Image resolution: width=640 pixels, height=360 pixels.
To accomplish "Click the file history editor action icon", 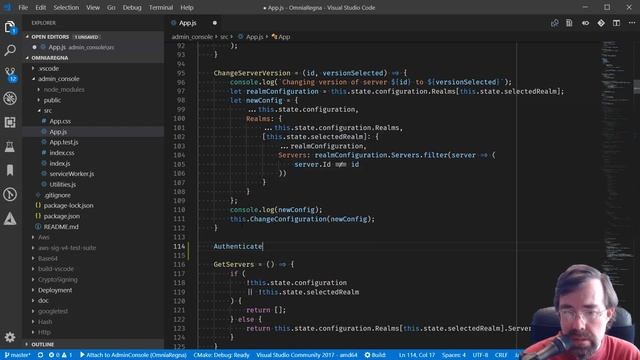I will (569, 23).
